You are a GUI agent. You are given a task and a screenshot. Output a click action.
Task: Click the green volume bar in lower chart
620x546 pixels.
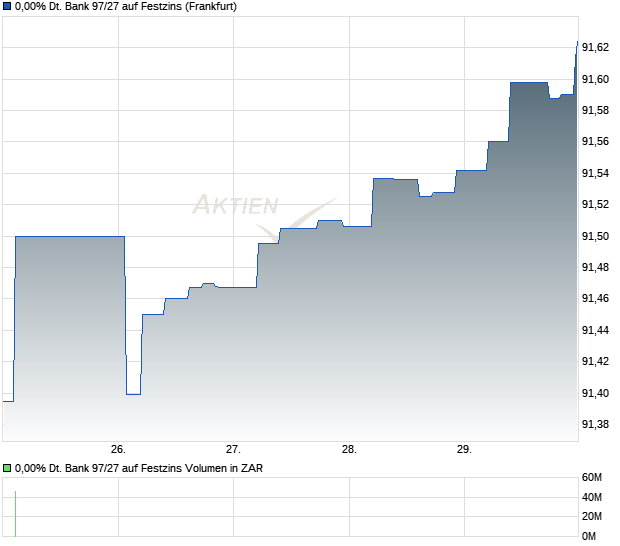(x=15, y=514)
